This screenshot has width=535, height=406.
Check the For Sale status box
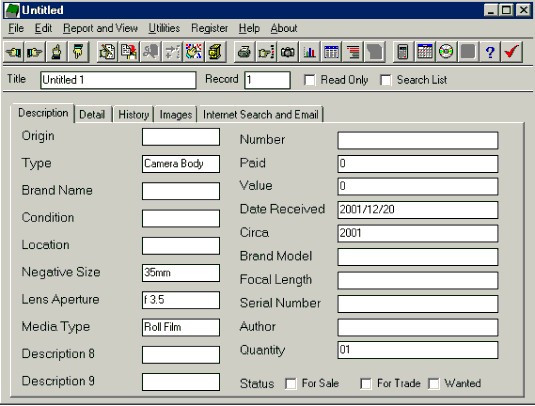click(291, 383)
